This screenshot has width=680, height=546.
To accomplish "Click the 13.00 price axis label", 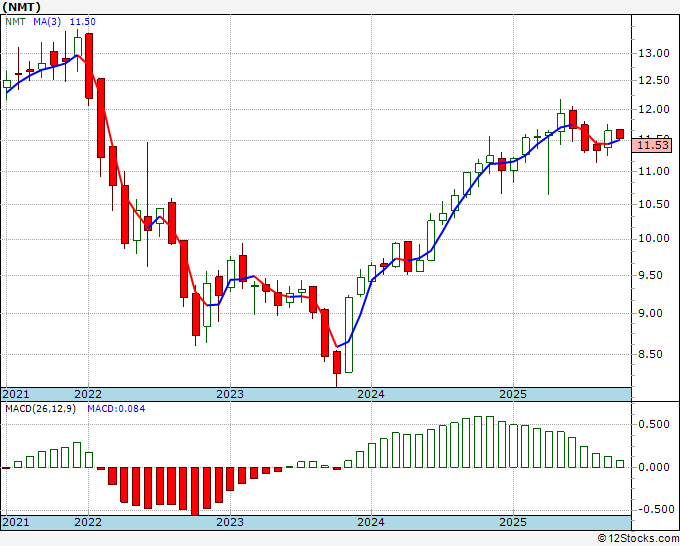I will (x=654, y=53).
